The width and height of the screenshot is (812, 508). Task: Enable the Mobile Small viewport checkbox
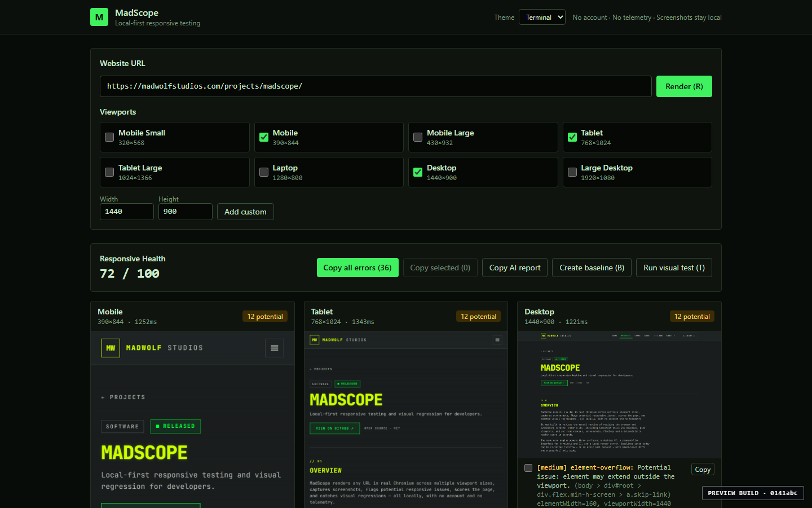click(109, 137)
